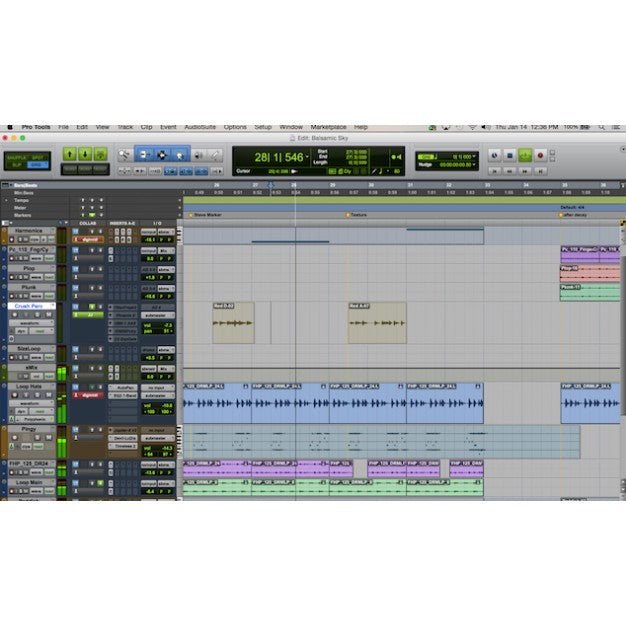The width and height of the screenshot is (626, 626).
Task: Click the after decay marker
Action: [x=574, y=215]
